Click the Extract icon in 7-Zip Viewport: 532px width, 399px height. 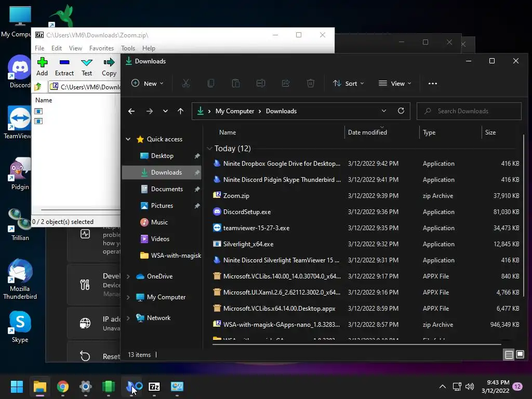(x=64, y=62)
